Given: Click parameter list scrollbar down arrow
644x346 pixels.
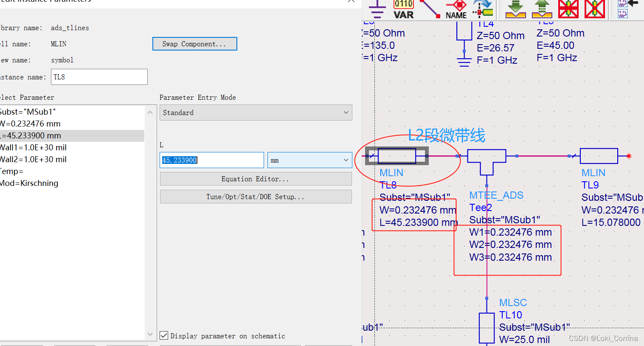Looking at the screenshot, I should (150, 334).
